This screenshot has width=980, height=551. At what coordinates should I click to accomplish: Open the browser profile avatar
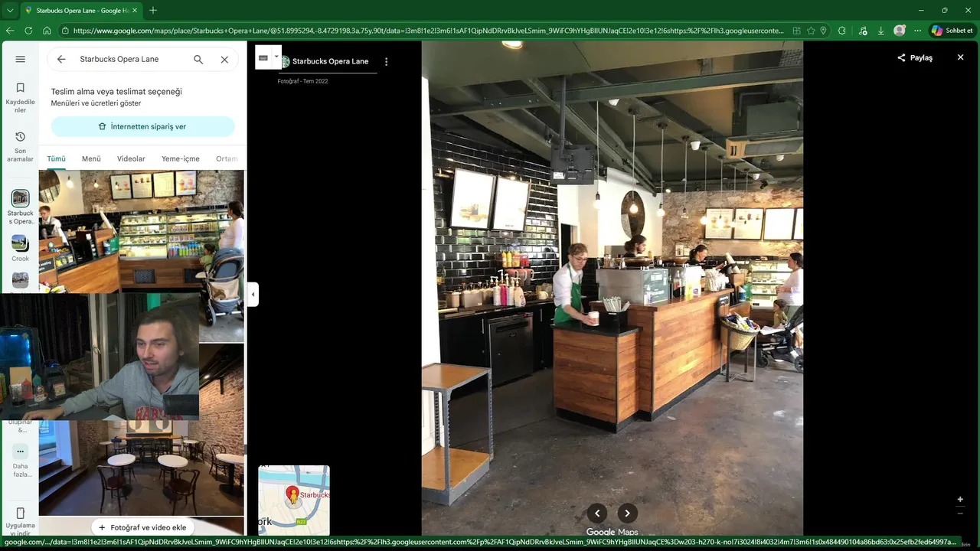pyautogui.click(x=900, y=31)
